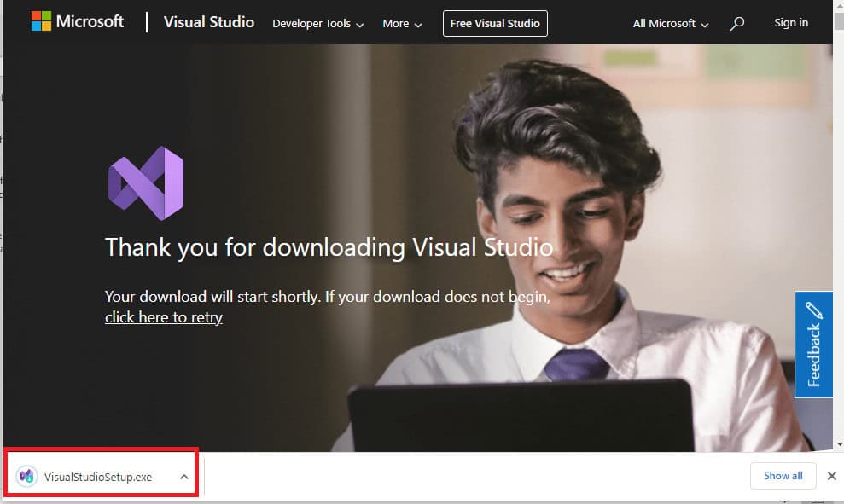
Task: Open the Feedback side tab
Action: (813, 345)
